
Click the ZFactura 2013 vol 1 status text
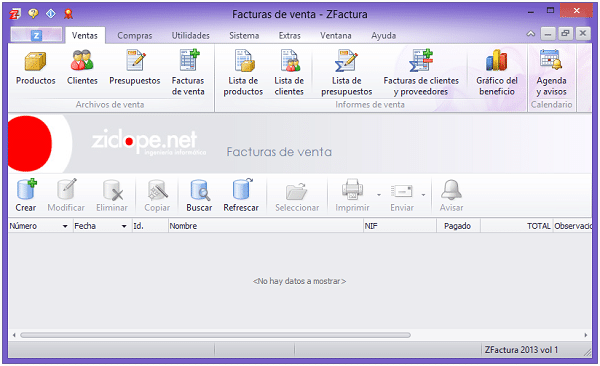coord(521,350)
